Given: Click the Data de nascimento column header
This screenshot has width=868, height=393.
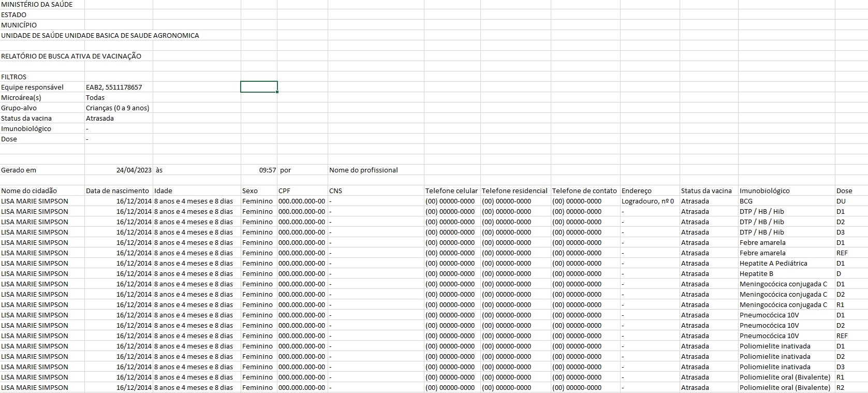Looking at the screenshot, I should pos(117,191).
